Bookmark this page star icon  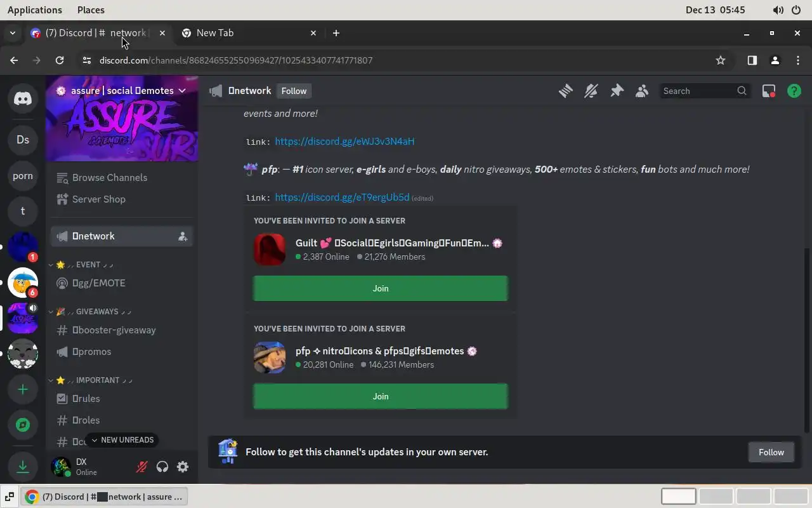721,60
